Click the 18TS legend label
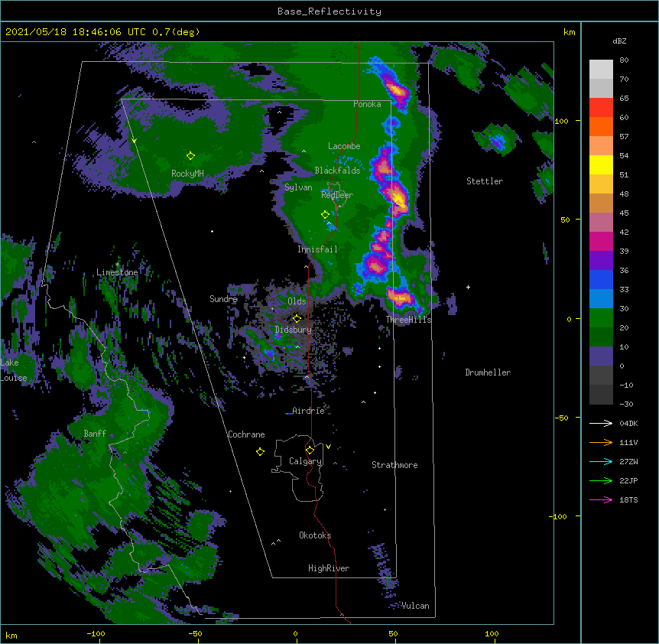 tap(628, 499)
